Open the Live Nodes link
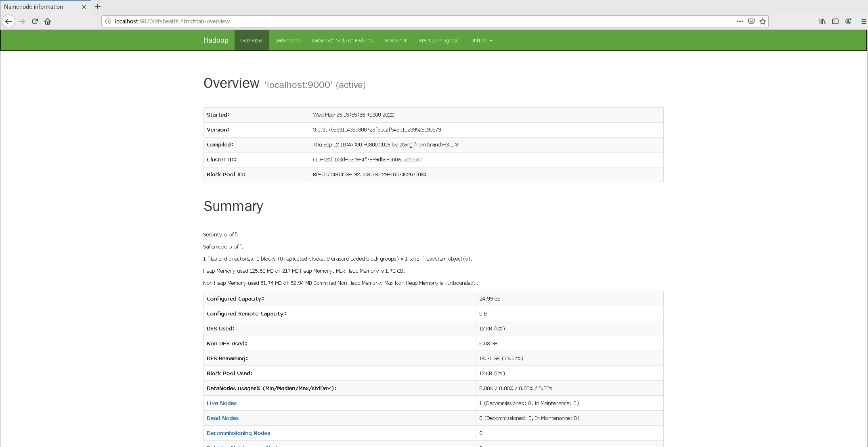 point(222,403)
